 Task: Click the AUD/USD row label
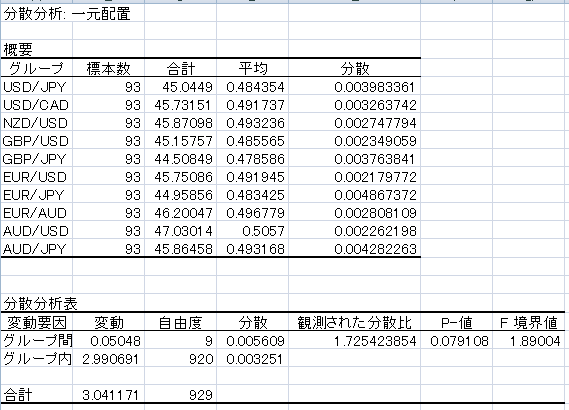tap(36, 231)
